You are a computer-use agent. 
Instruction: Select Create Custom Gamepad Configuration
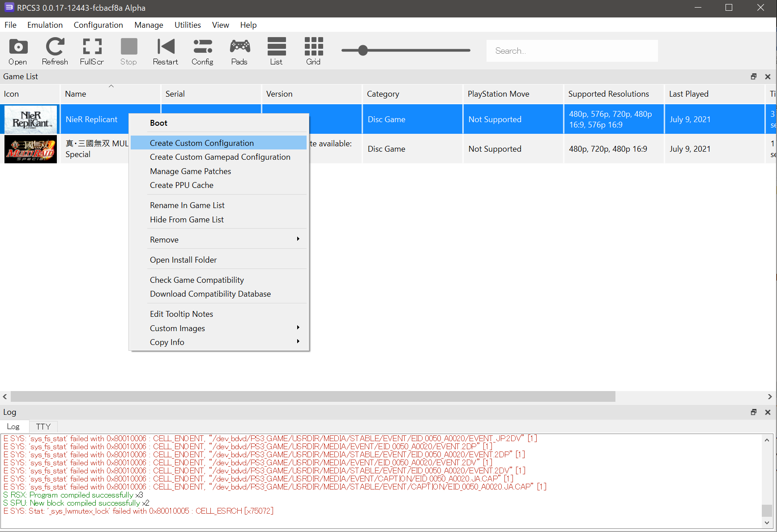[219, 157]
